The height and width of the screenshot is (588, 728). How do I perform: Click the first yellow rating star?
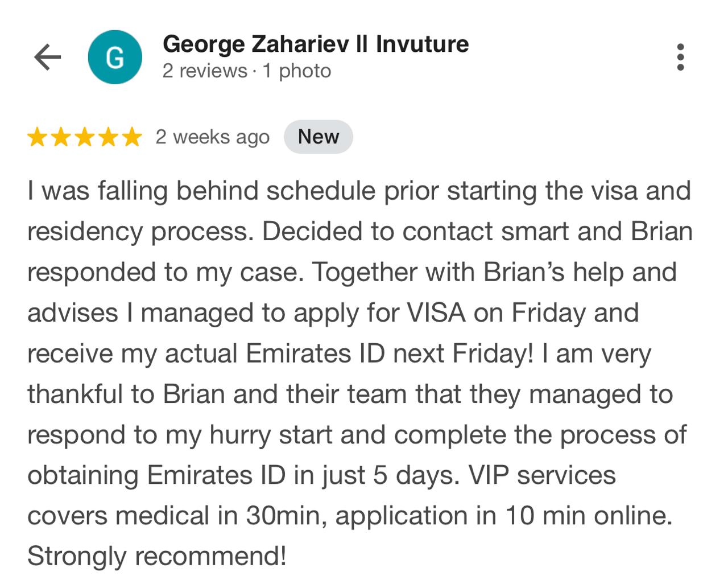(37, 137)
